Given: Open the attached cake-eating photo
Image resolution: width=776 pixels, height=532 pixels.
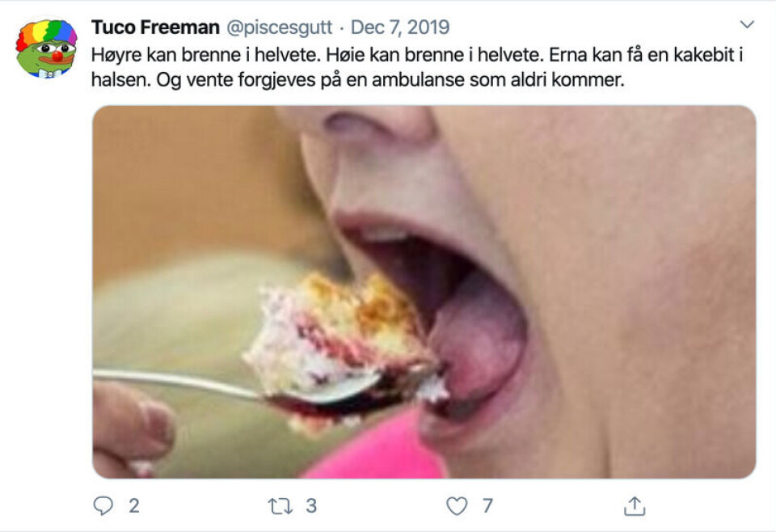Looking at the screenshot, I should pyautogui.click(x=424, y=292).
